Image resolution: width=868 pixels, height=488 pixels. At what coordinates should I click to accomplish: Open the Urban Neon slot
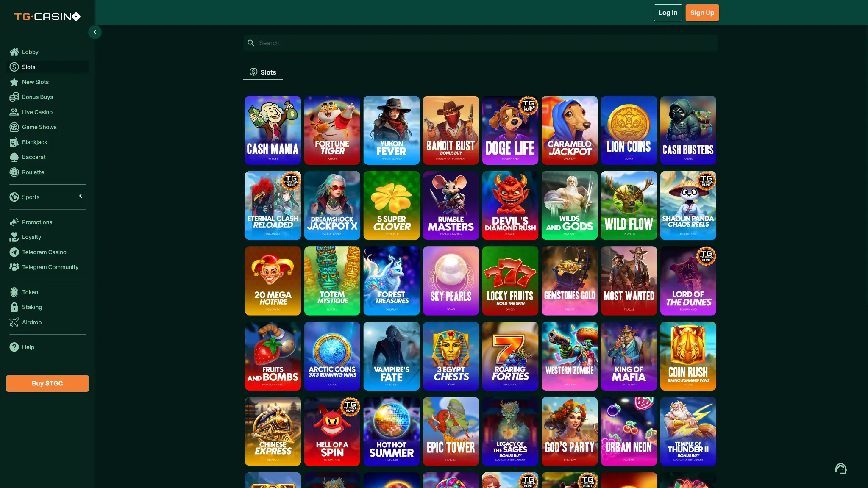click(x=629, y=431)
